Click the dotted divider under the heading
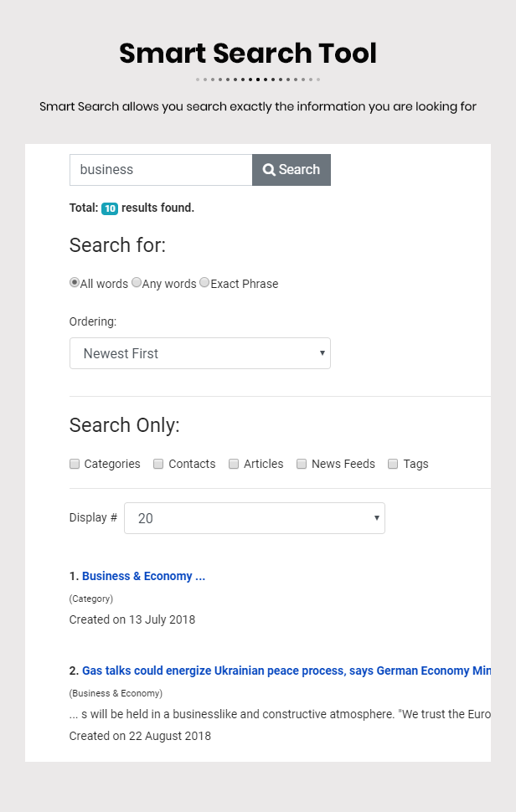516x812 pixels. pos(258,80)
